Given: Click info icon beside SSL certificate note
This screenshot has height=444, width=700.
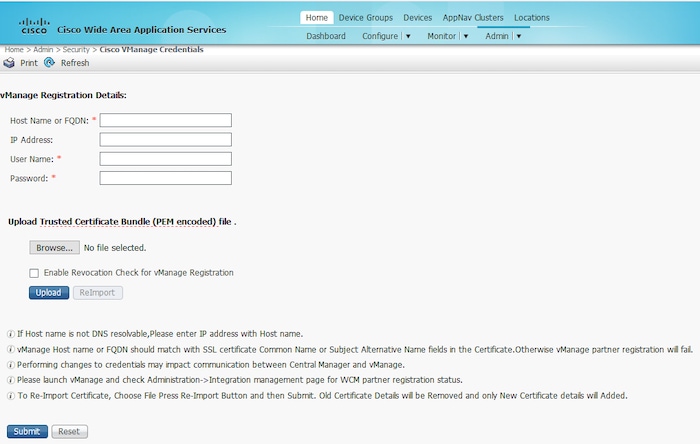Looking at the screenshot, I should (x=11, y=349).
